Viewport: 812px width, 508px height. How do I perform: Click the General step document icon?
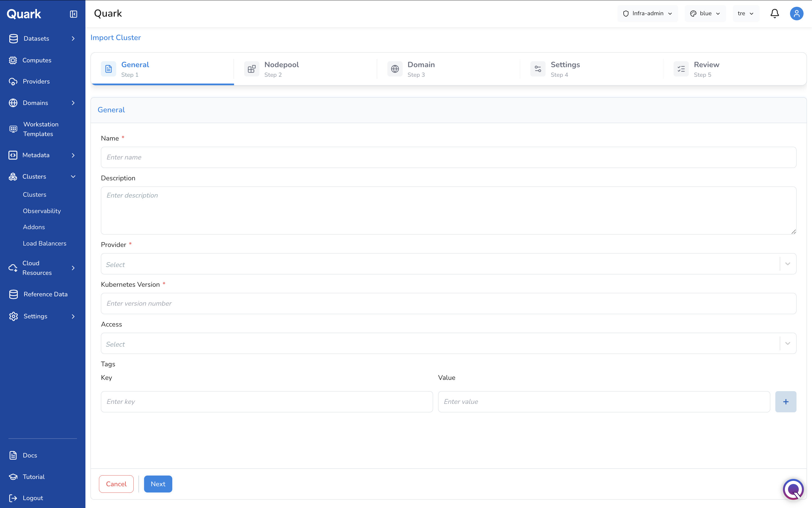[x=108, y=69]
